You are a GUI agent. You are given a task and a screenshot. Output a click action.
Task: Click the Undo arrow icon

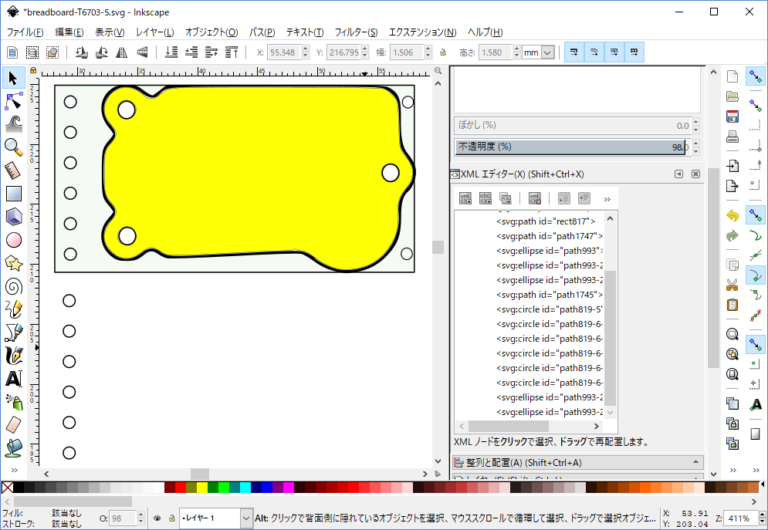(732, 215)
